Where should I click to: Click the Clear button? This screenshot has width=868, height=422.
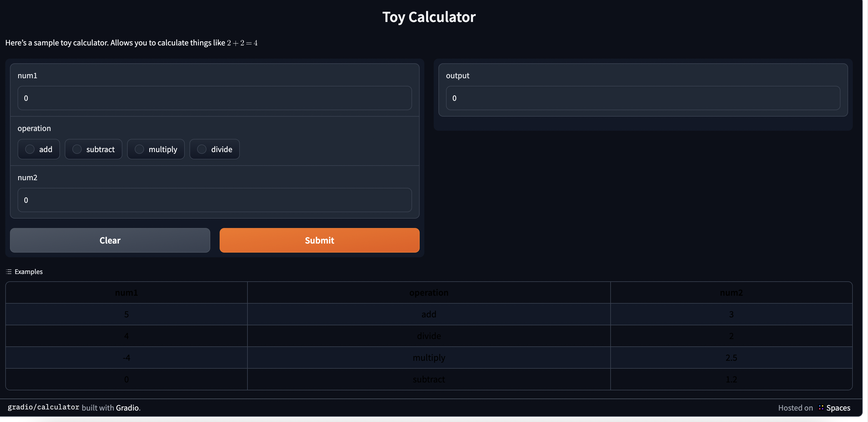coord(110,240)
